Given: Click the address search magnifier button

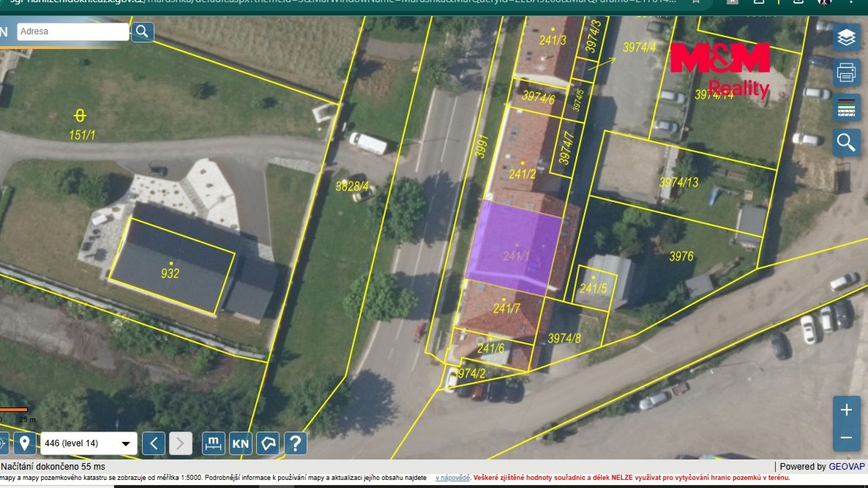Looking at the screenshot, I should pyautogui.click(x=142, y=31).
